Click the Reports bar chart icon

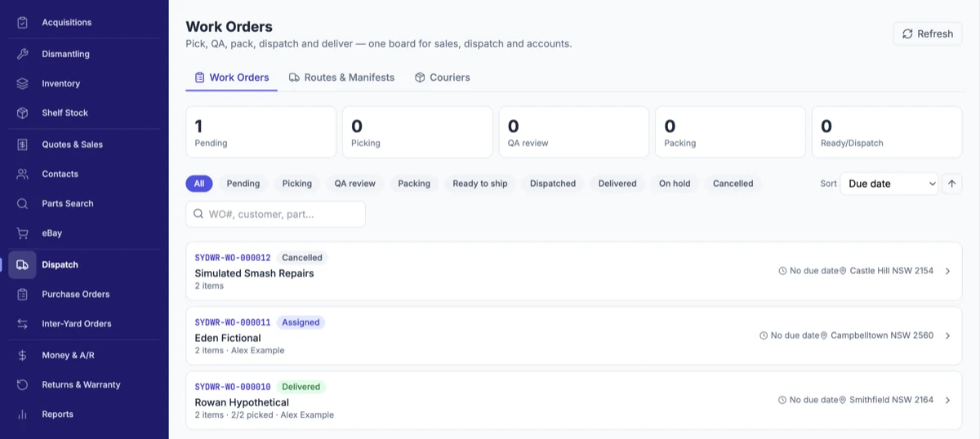[23, 414]
